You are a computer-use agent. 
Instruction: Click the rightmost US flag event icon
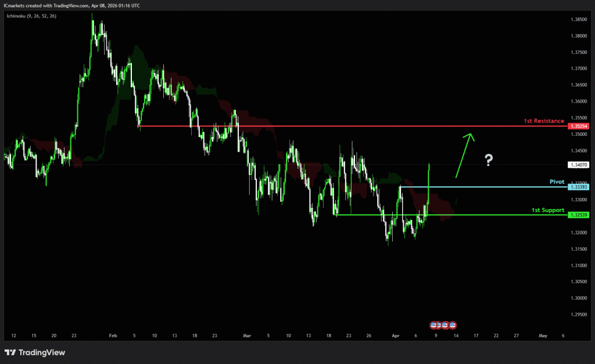[x=453, y=325]
